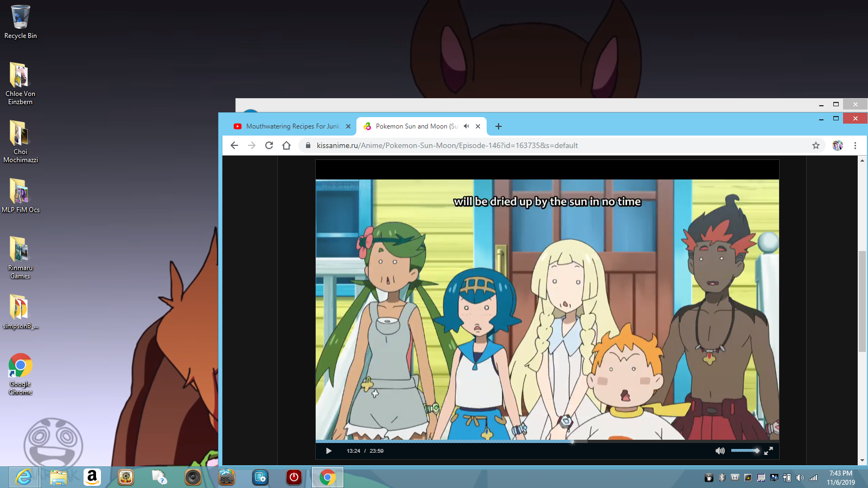Open help documents icon in taskbar

click(159, 477)
